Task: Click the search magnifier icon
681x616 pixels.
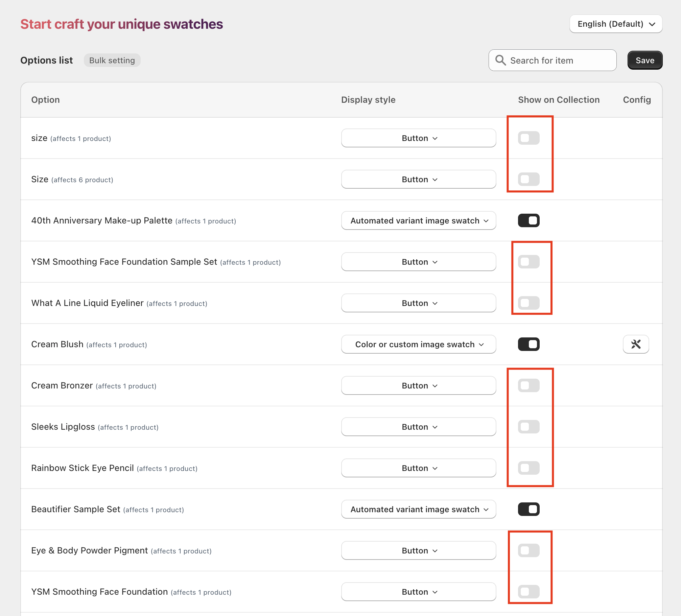Action: tap(500, 60)
